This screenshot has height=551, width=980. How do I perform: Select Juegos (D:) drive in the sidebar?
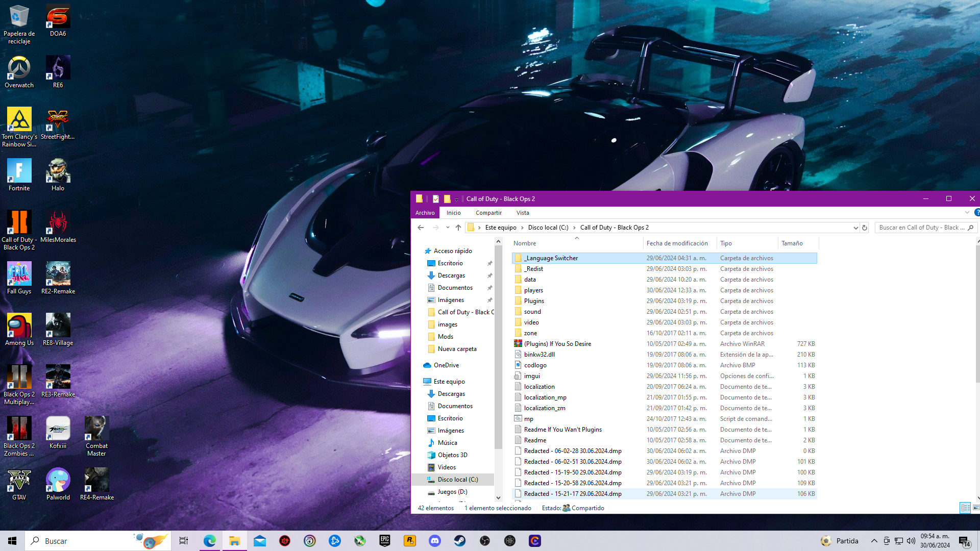pyautogui.click(x=452, y=492)
